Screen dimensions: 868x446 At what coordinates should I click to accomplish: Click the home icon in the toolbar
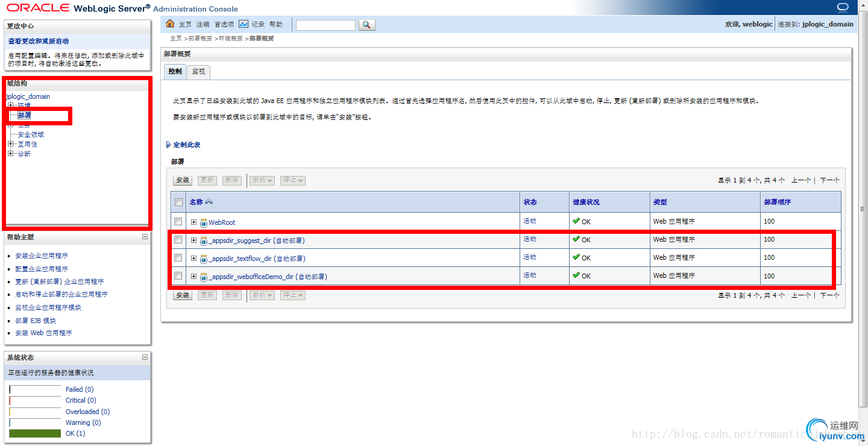(170, 24)
